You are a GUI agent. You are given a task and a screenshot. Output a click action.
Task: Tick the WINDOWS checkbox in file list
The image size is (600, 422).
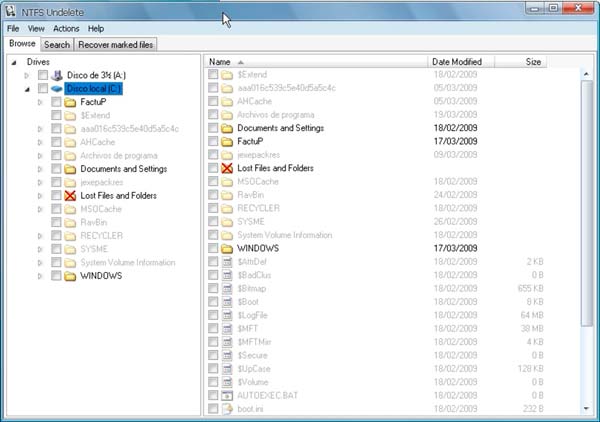click(213, 248)
